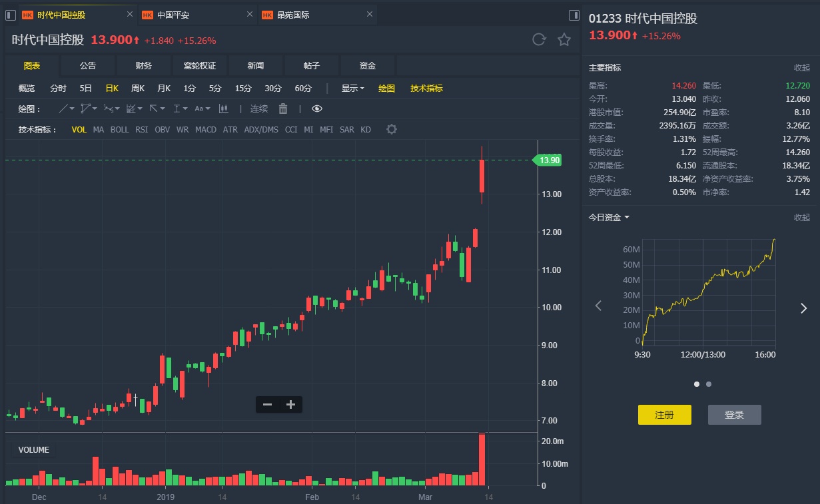Toggle the VOL indicator

(79, 130)
